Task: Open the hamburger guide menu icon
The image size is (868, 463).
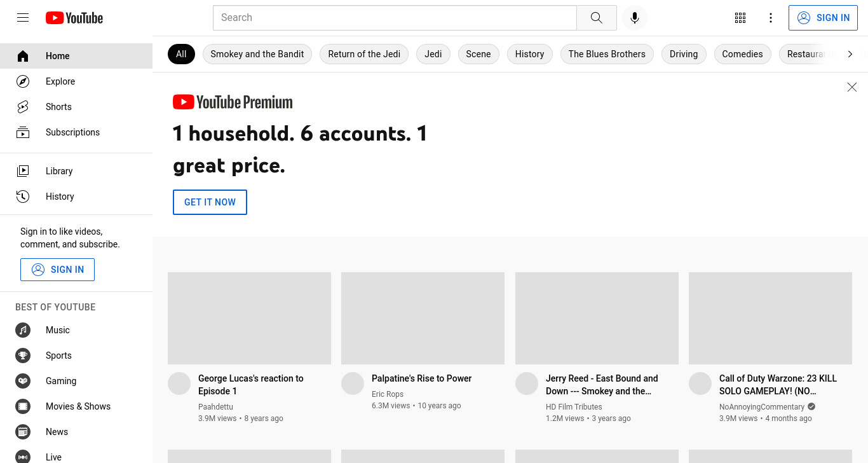Action: [x=23, y=18]
